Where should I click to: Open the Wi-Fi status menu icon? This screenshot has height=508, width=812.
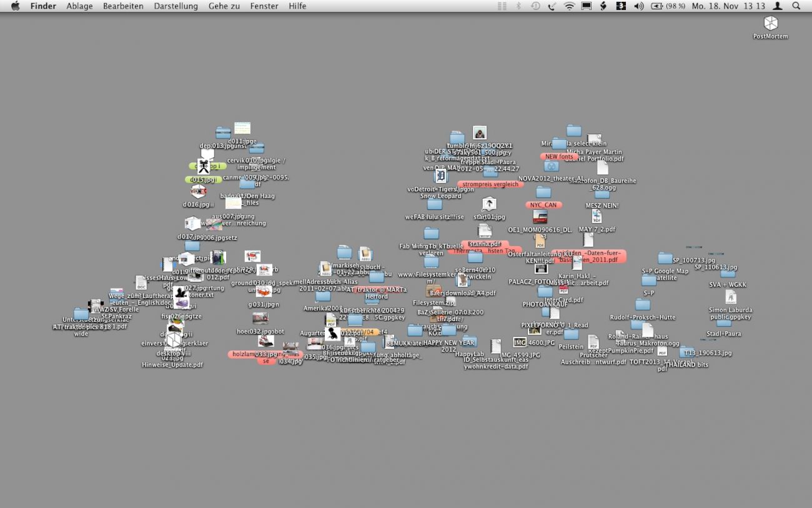pyautogui.click(x=569, y=6)
